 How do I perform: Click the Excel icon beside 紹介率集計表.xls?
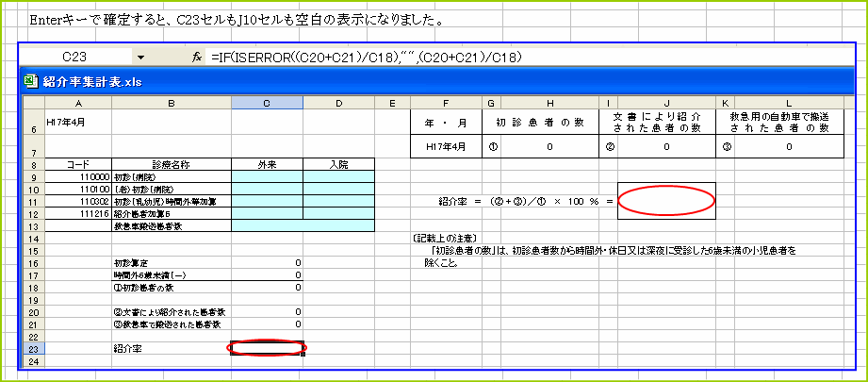tap(30, 82)
